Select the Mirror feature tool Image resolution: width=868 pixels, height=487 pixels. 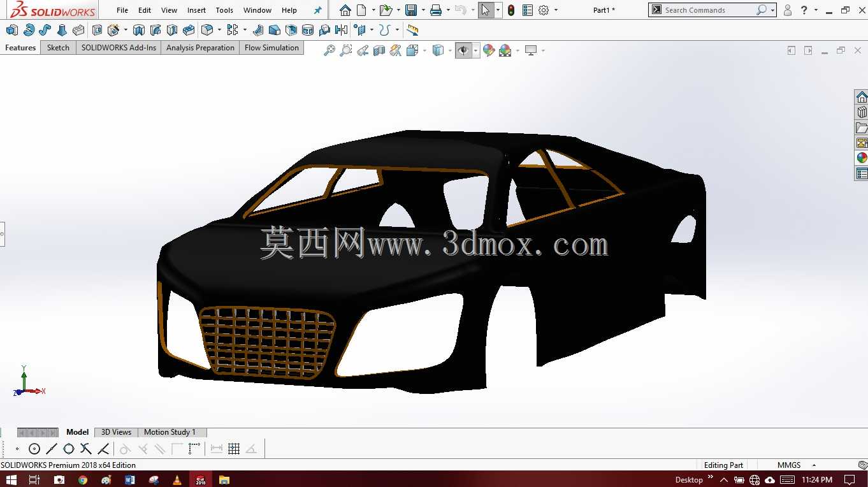coord(341,30)
